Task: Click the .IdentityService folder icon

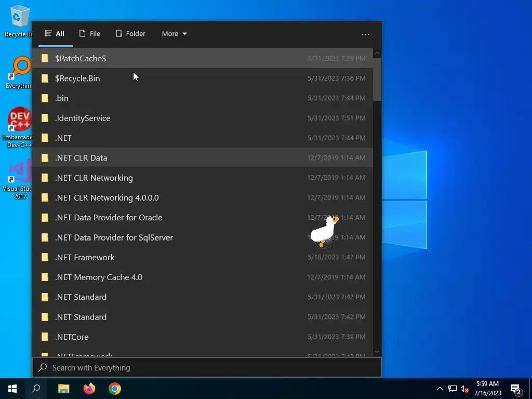Action: pyautogui.click(x=45, y=118)
